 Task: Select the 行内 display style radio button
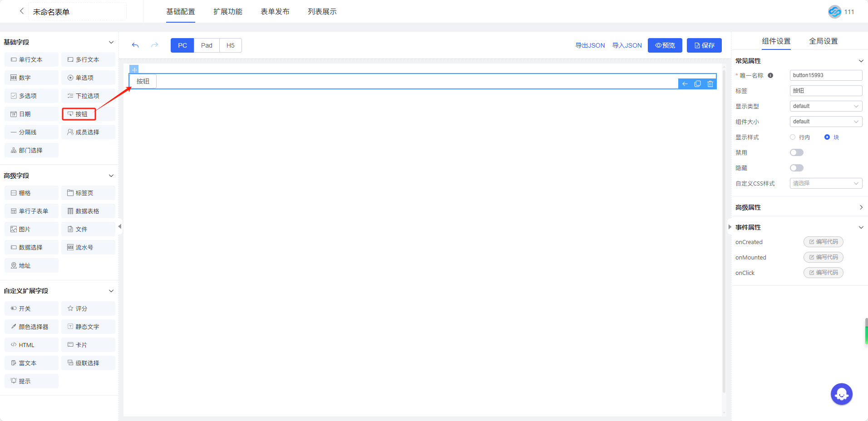(793, 137)
